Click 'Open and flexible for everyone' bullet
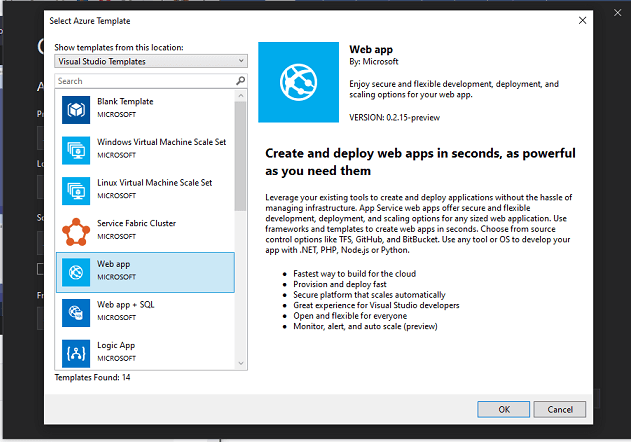The height and width of the screenshot is (442, 631). 350,316
